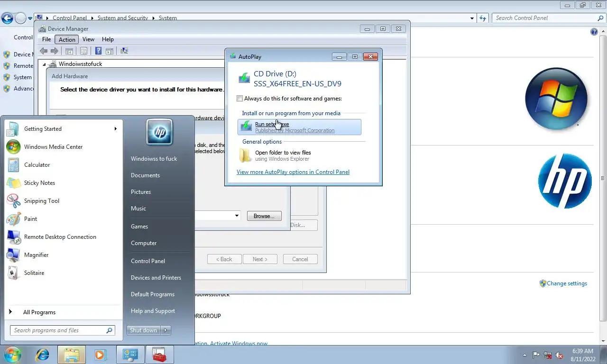Screen dimensions: 607x364
Task: Click the Action Center flag tray icon
Action: coord(536,355)
